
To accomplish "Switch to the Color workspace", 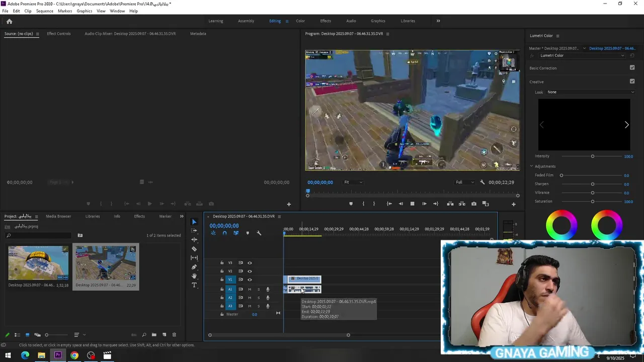I will (300, 21).
